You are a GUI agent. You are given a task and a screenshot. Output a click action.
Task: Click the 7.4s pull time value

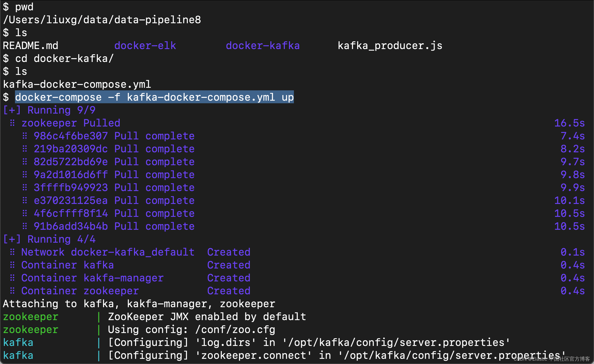pos(573,136)
